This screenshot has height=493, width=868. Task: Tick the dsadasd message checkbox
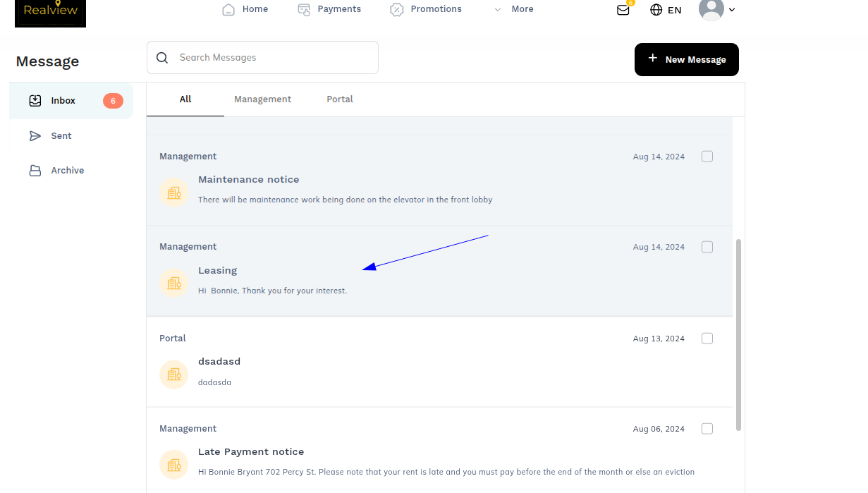pyautogui.click(x=707, y=339)
